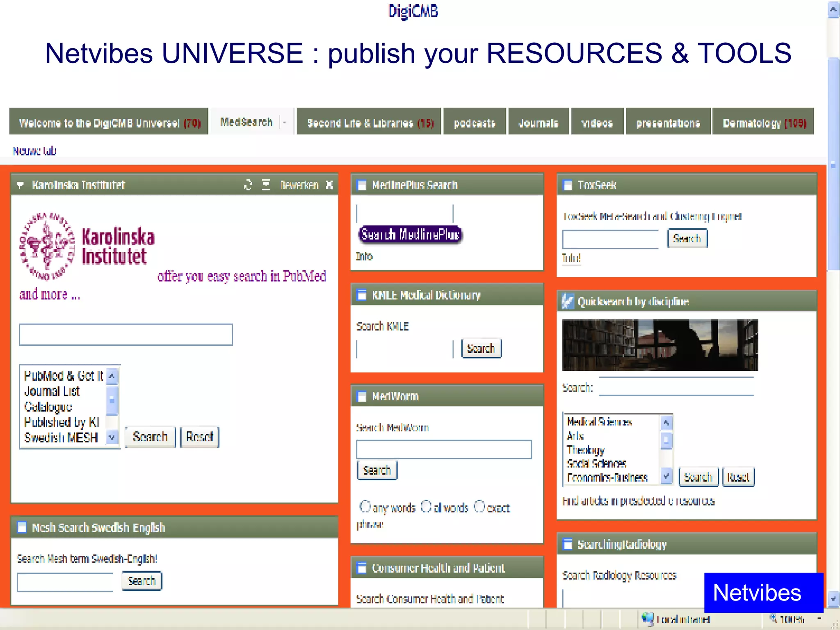
Task: Collapse the Karolinska Institutet widget arrow
Action: point(20,185)
